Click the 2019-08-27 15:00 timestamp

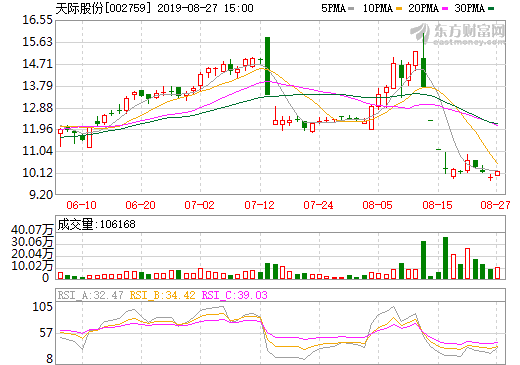(x=205, y=8)
